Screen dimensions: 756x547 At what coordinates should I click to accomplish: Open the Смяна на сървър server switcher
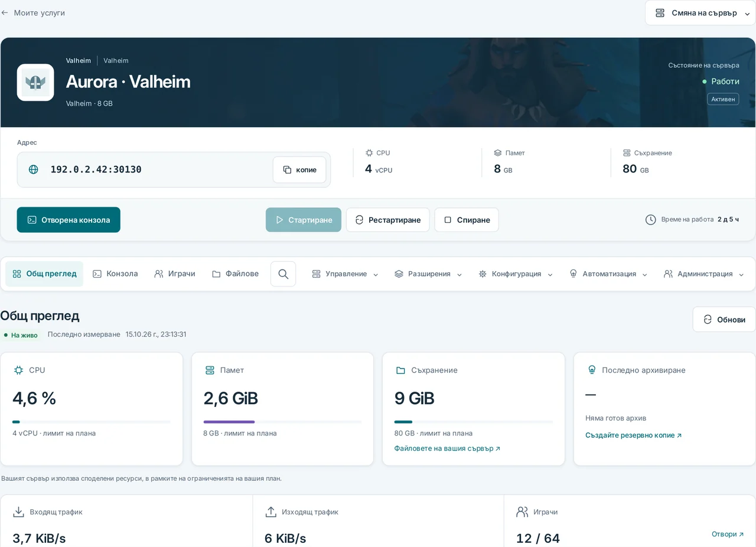(700, 13)
